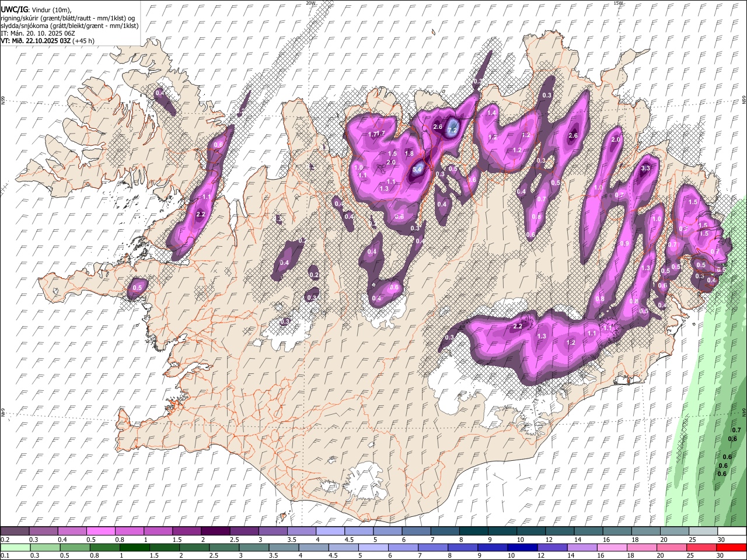Click the '(+45 h)' forecast offset text

pos(84,41)
